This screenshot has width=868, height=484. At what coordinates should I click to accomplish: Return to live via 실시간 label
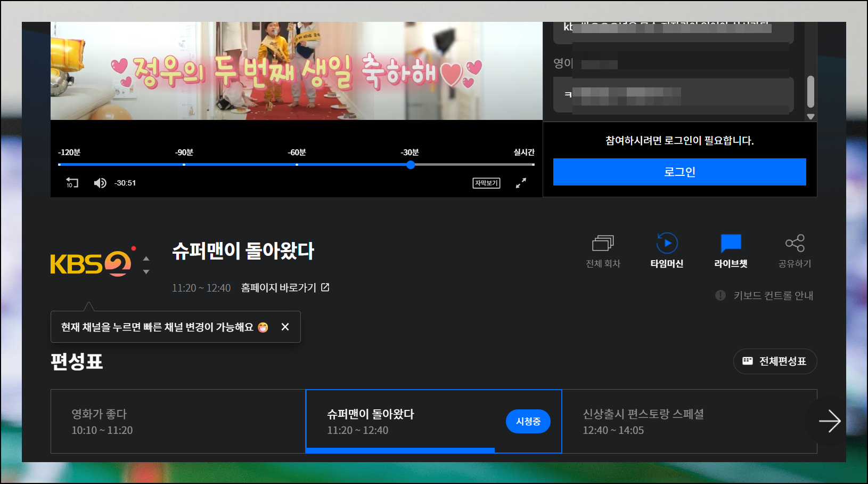click(524, 152)
